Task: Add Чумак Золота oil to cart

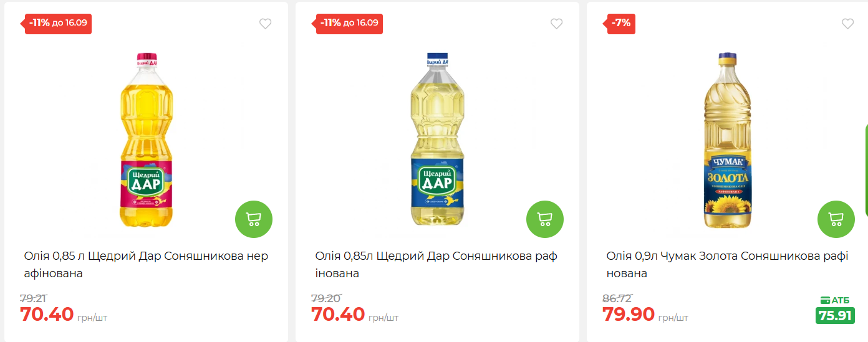Action: (x=836, y=219)
